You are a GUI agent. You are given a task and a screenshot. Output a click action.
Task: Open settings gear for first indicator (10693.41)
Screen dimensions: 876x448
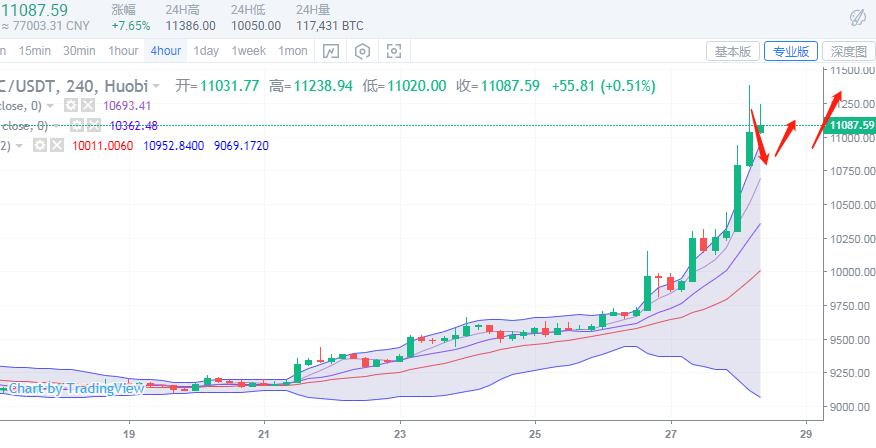pos(71,105)
